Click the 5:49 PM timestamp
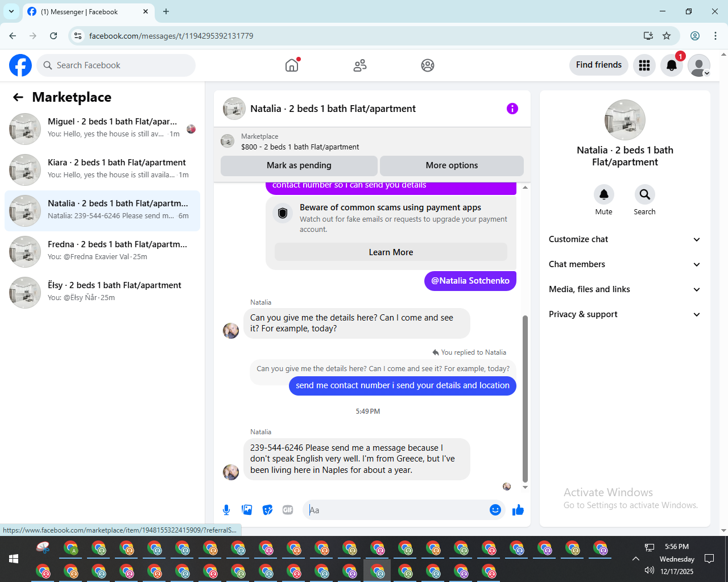728x582 pixels. pos(368,411)
